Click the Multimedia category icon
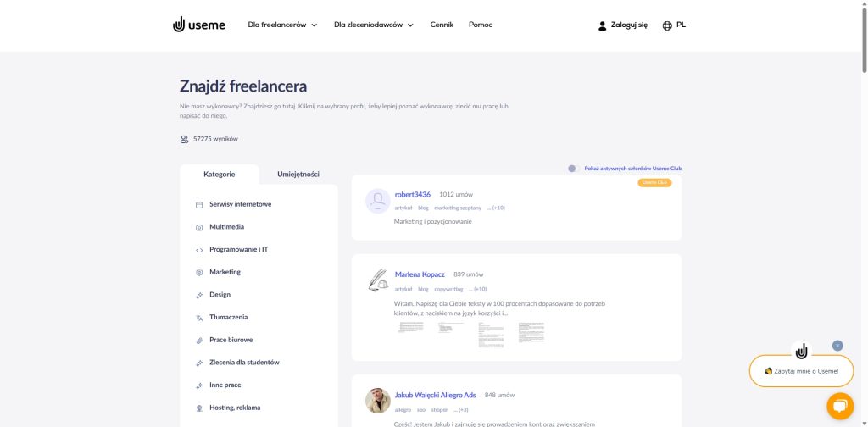The image size is (868, 427). coord(199,227)
